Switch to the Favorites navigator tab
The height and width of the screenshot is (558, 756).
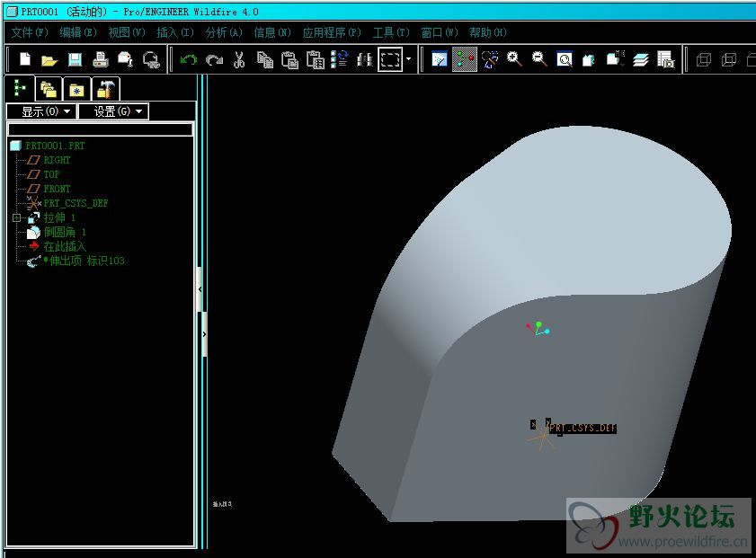tap(76, 89)
